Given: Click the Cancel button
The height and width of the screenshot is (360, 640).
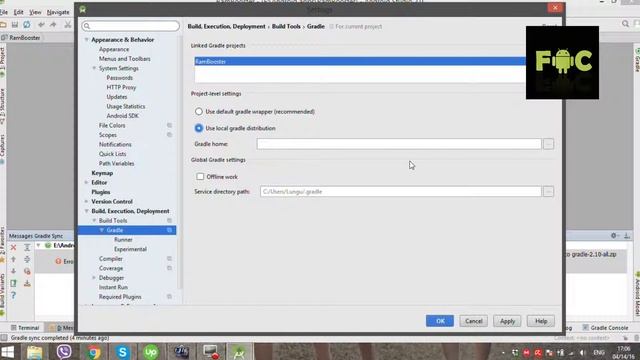Looking at the screenshot, I should coord(473,321).
